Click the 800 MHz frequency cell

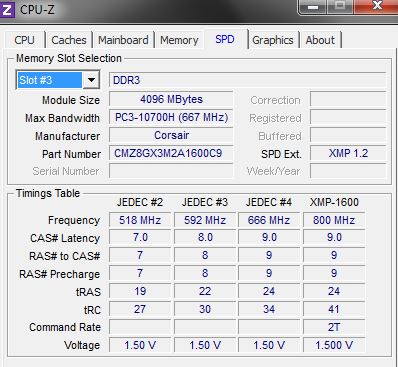334,220
